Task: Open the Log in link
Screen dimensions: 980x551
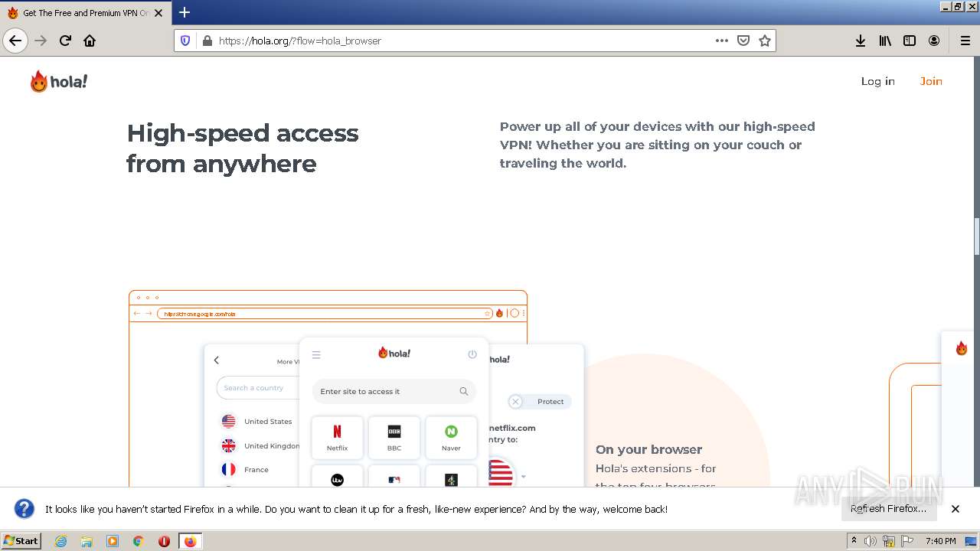Action: click(x=877, y=81)
